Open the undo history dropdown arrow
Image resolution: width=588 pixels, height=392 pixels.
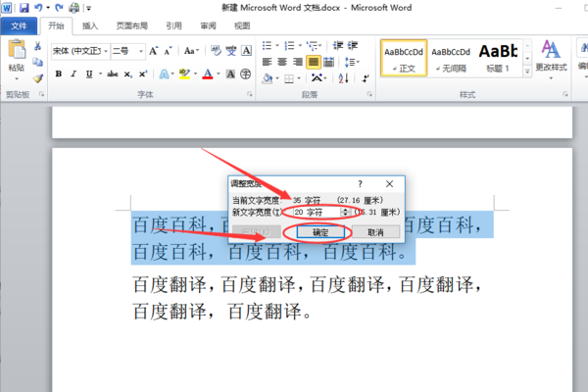tap(48, 8)
